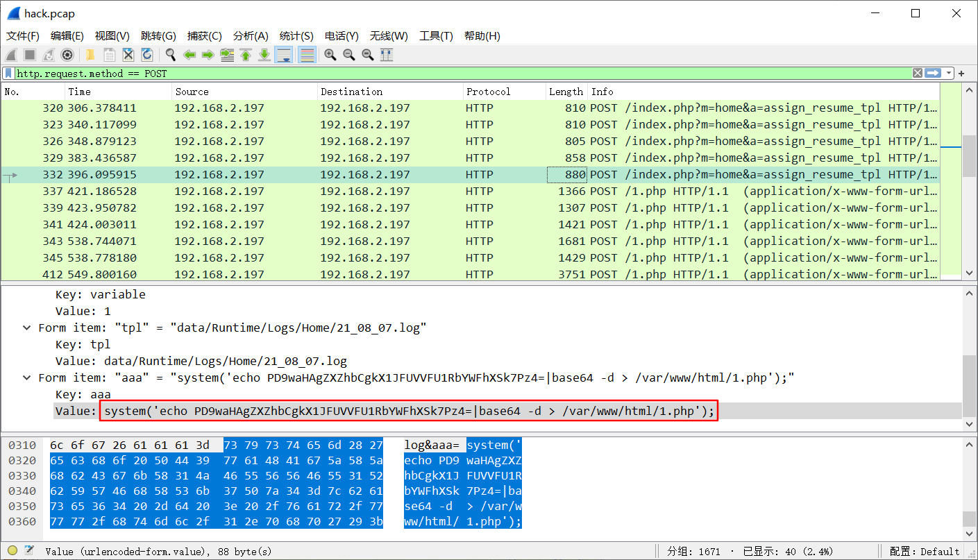Select packet 412 with length 3751
The width and height of the screenshot is (978, 560).
(470, 274)
